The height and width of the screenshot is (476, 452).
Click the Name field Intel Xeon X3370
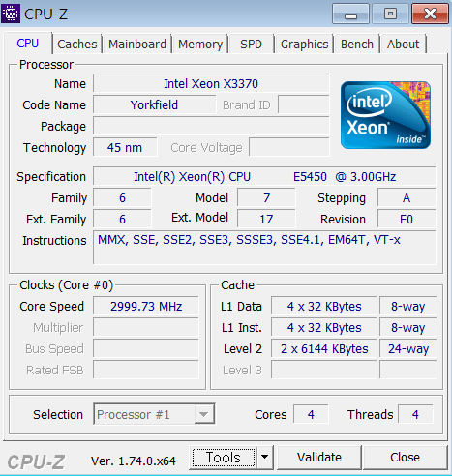click(211, 84)
